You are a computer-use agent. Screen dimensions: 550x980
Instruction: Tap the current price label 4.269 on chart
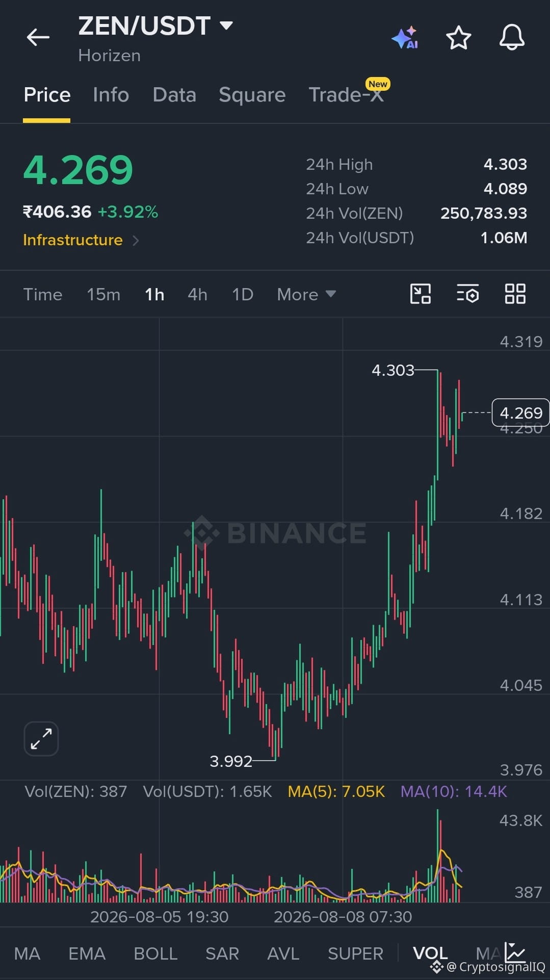(520, 412)
